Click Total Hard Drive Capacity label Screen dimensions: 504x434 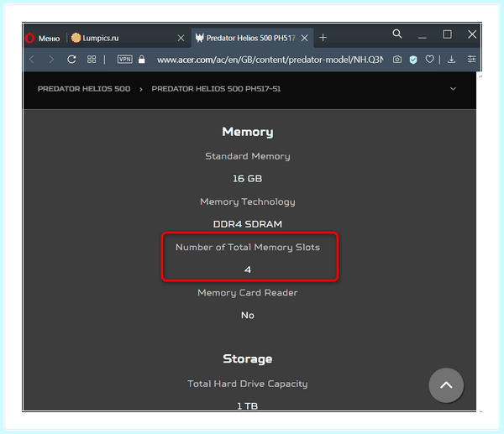248,384
